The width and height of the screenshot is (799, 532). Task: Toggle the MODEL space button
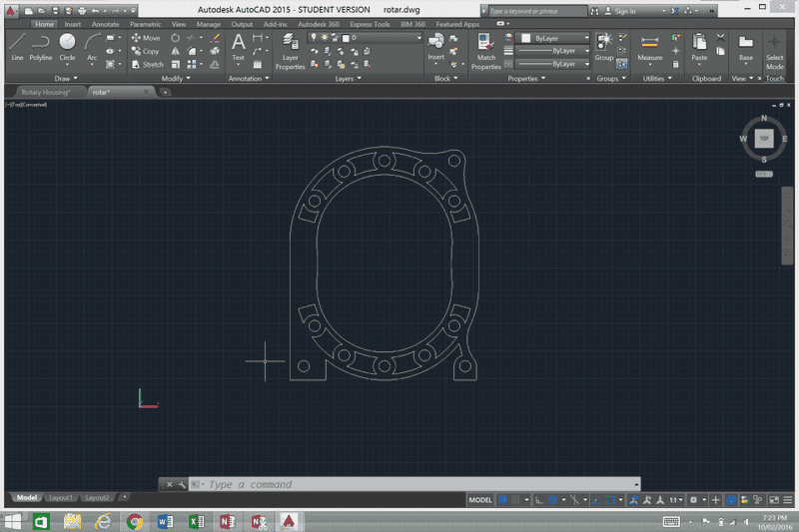tap(480, 499)
